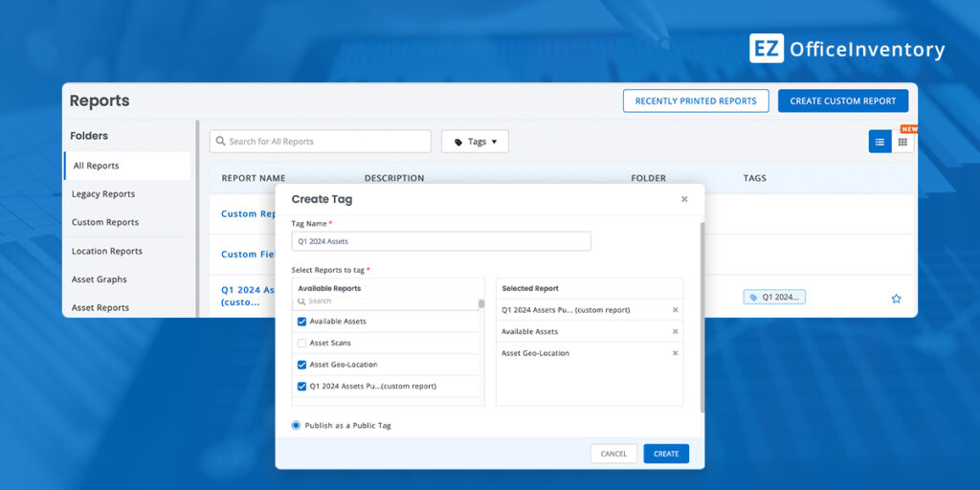Click the REPORT NAME column header
The image size is (980, 490).
click(x=253, y=178)
